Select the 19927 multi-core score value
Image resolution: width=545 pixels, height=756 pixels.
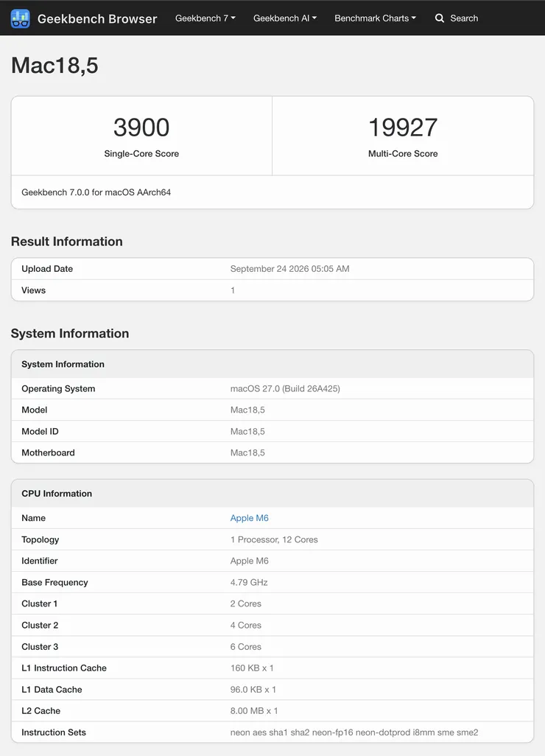coord(403,127)
